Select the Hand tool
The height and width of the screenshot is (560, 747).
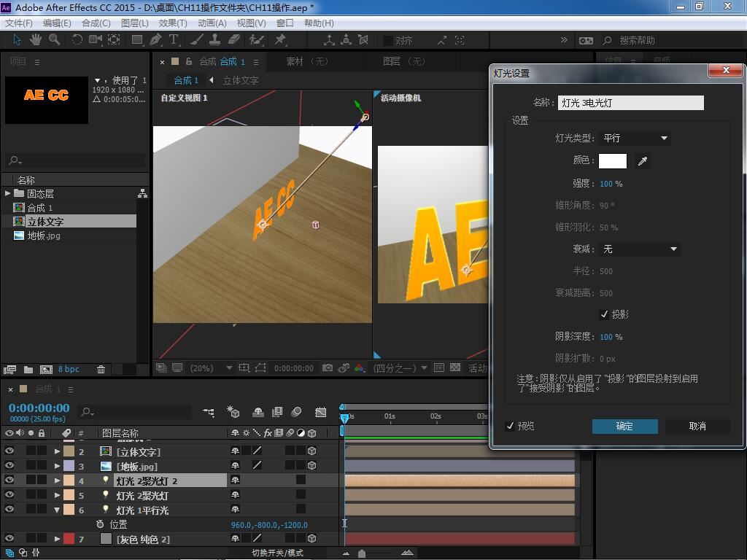coord(35,40)
